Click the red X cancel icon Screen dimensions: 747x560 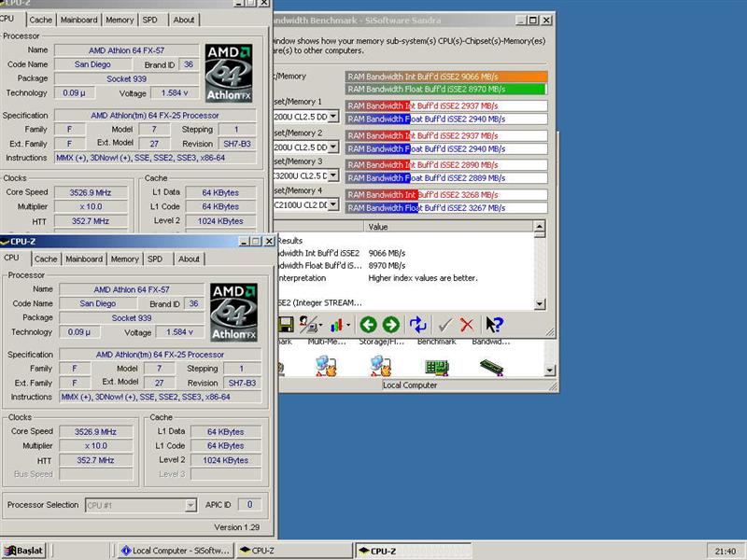(468, 325)
